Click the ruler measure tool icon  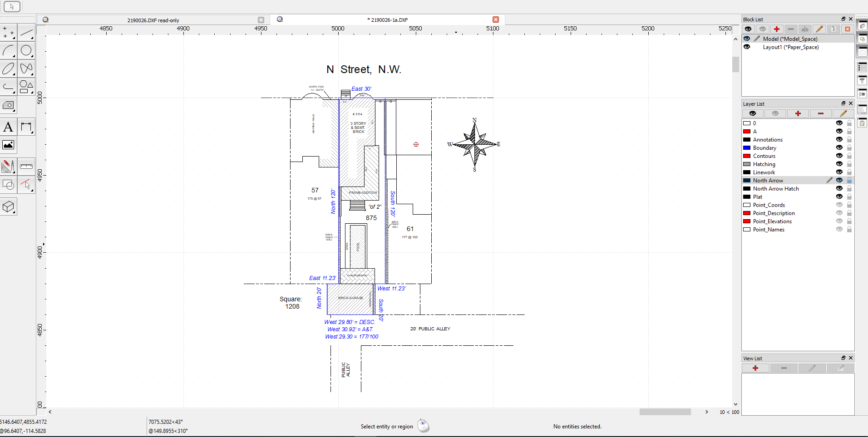26,167
